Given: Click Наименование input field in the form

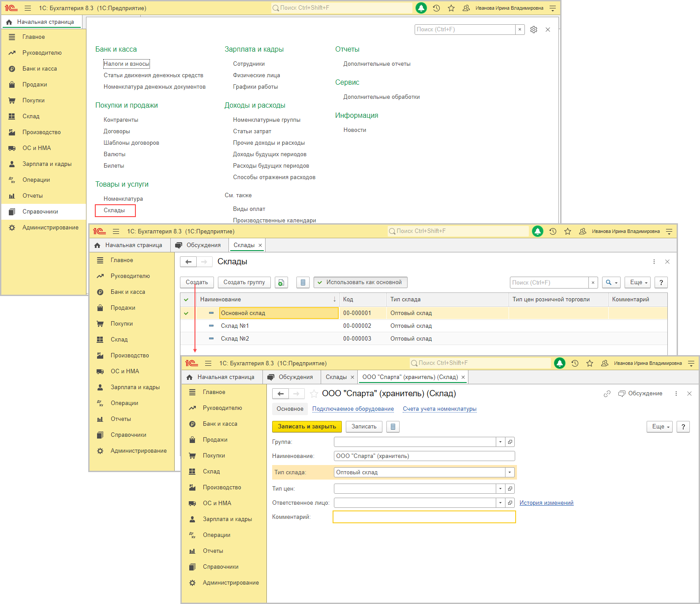Looking at the screenshot, I should pyautogui.click(x=424, y=456).
